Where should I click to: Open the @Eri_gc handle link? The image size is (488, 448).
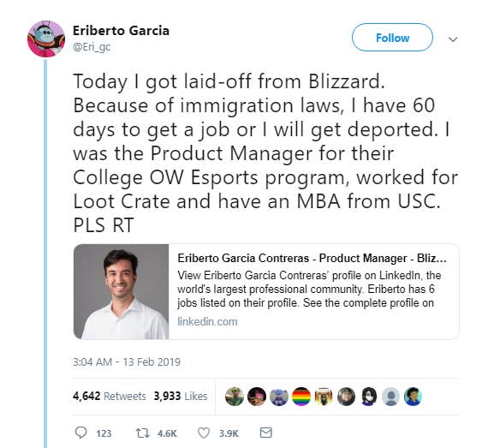click(x=92, y=47)
